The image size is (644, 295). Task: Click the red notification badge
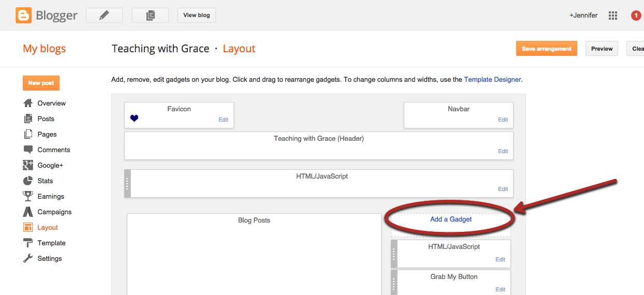pos(636,16)
